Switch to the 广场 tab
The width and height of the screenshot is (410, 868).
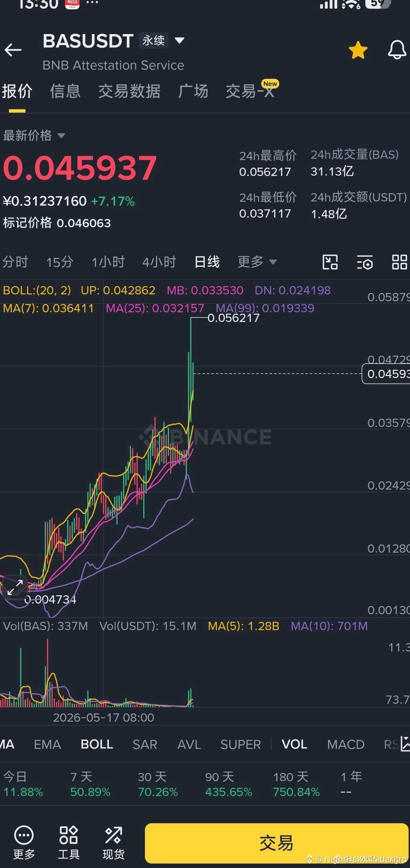(x=193, y=91)
